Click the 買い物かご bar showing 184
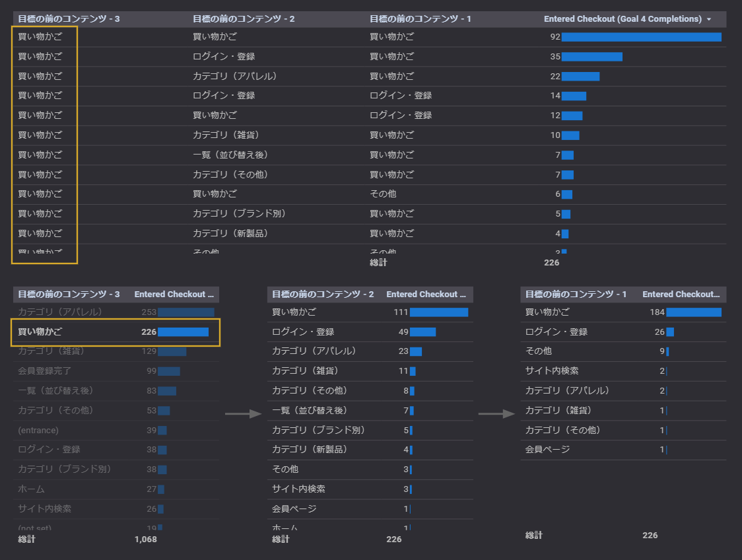 [695, 312]
